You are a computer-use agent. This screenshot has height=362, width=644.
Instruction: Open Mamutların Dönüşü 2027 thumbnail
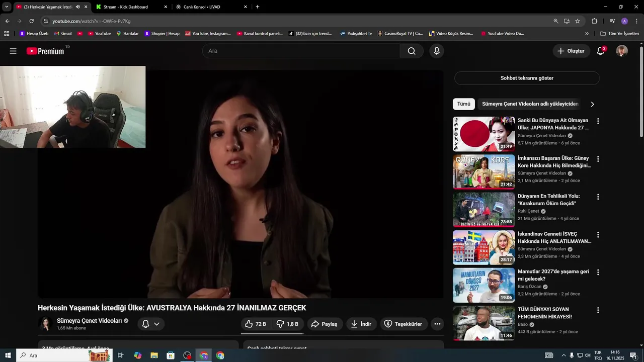484,285
